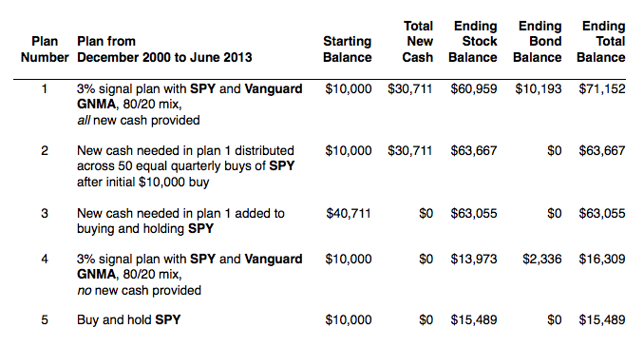The image size is (644, 347).
Task: Click the Total New Cash header
Action: pyautogui.click(x=417, y=42)
